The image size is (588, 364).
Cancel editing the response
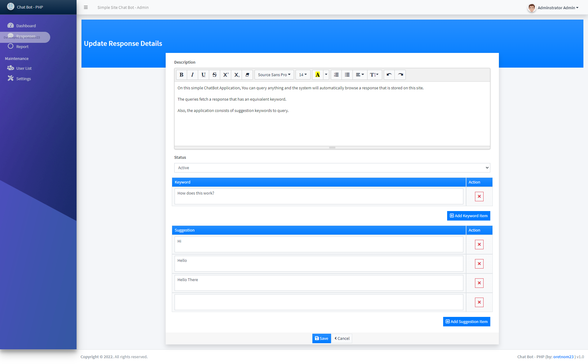(342, 338)
